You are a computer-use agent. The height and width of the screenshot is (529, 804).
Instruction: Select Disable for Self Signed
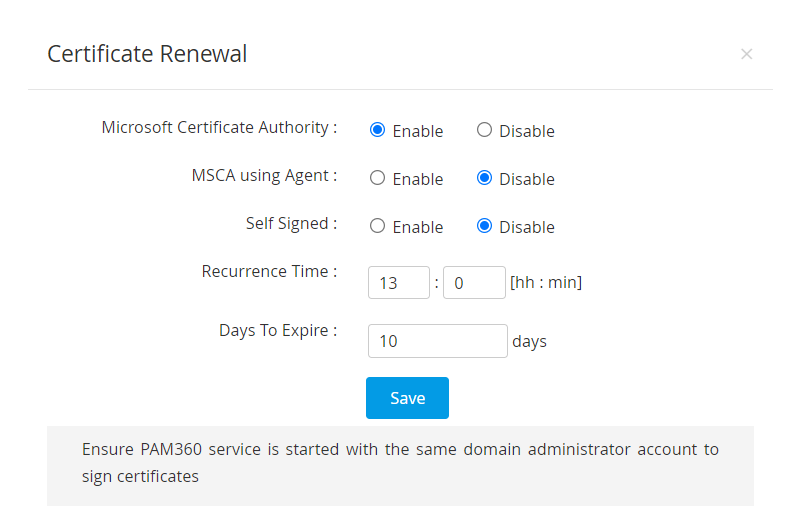tap(484, 226)
